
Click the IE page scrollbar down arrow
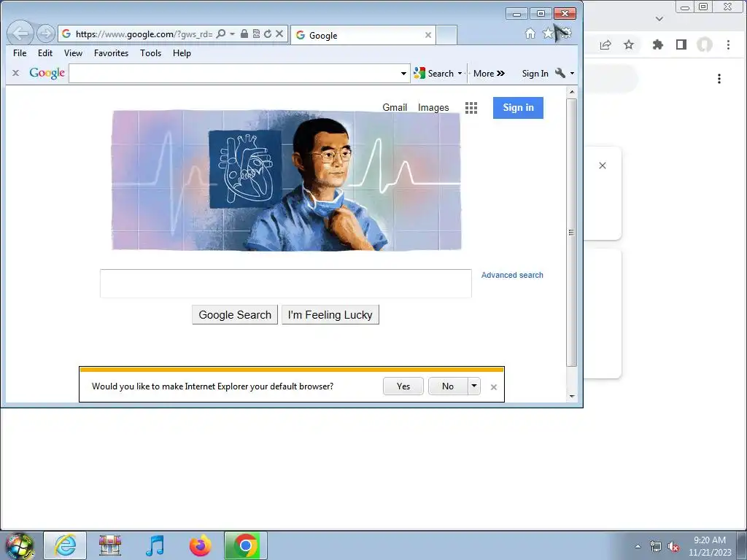[x=572, y=396]
